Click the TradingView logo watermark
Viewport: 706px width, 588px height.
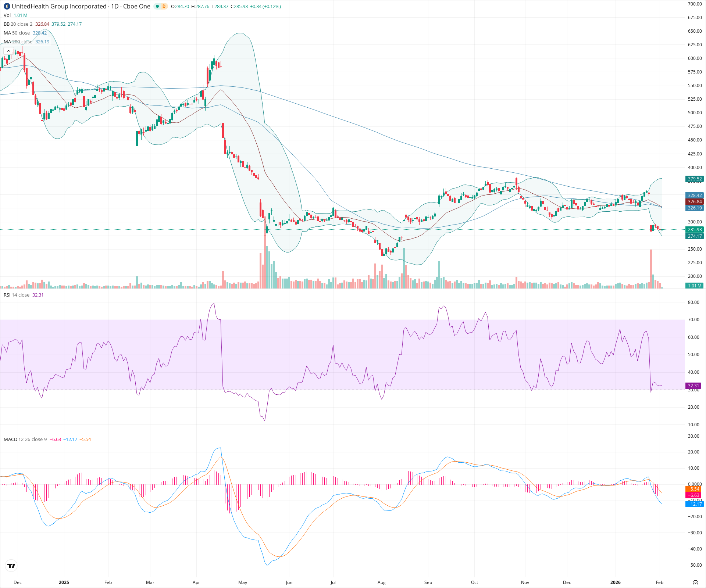[x=11, y=566]
